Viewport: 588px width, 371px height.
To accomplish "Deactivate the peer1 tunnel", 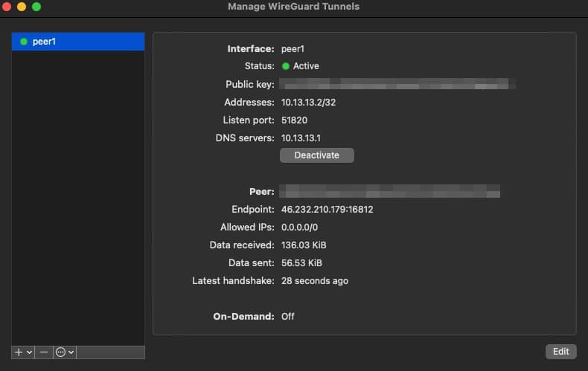I will point(317,155).
